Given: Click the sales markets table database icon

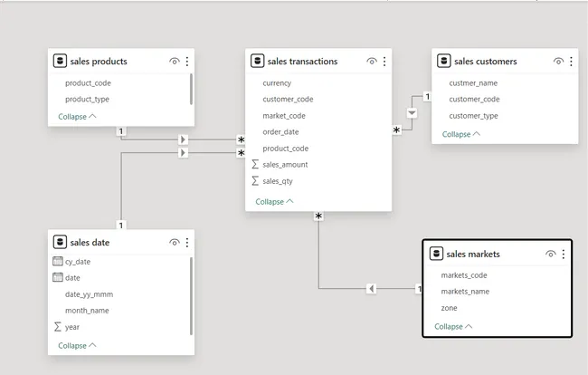Looking at the screenshot, I should (436, 254).
